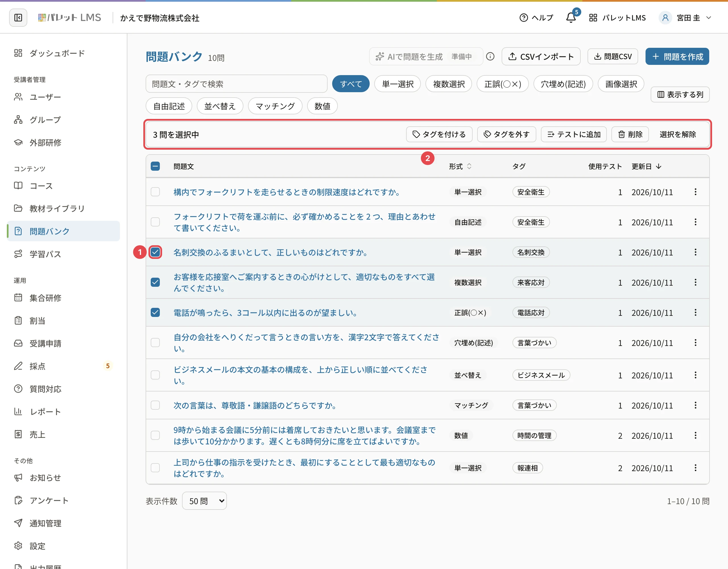Open 設定 in the sidebar
728x569 pixels.
coord(63,546)
